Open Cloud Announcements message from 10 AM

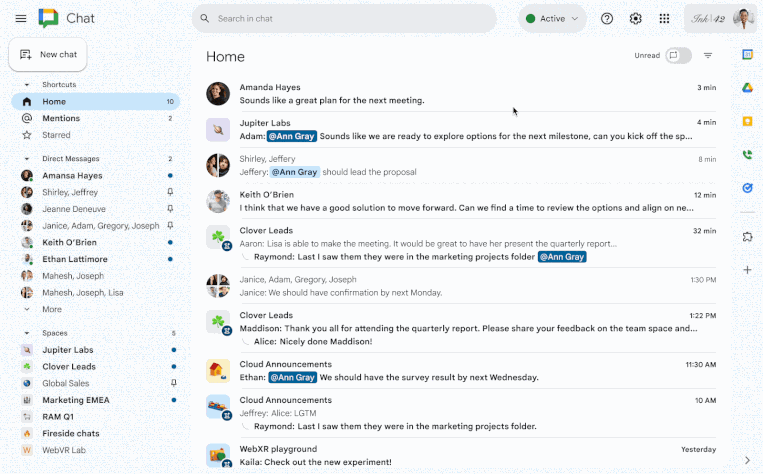(x=461, y=413)
